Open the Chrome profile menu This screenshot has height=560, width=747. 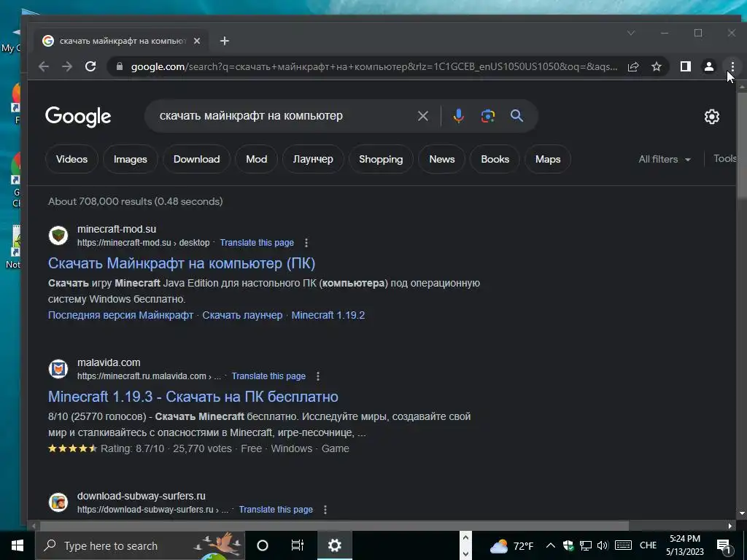pos(709,66)
